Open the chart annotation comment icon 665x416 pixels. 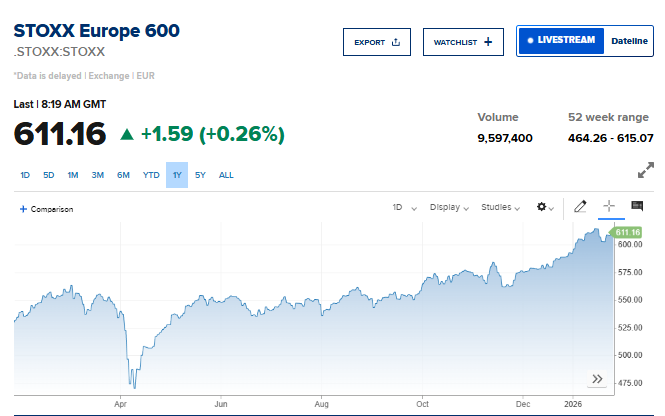tap(637, 207)
